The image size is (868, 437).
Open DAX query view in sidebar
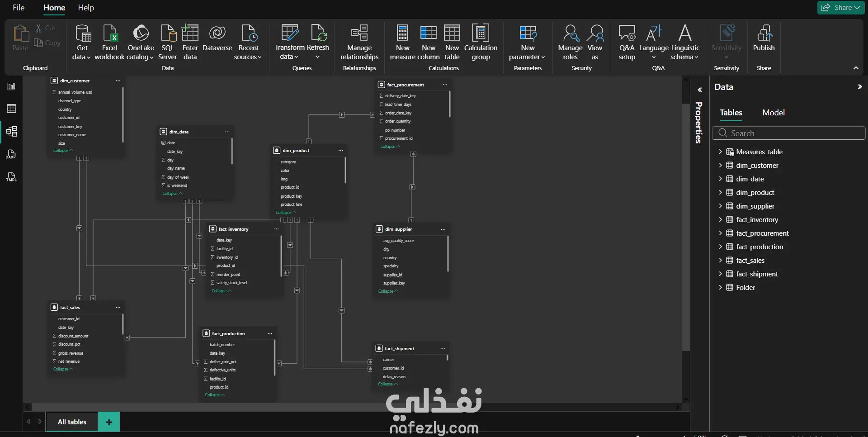click(x=11, y=154)
